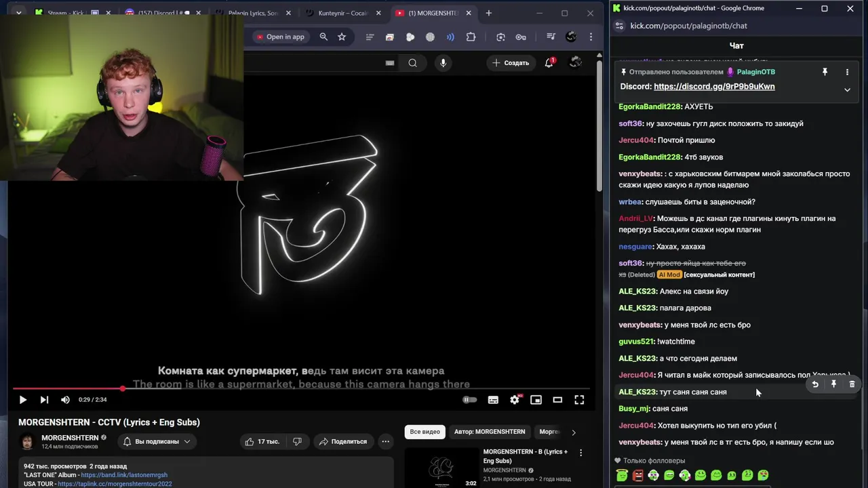
Task: Click the Создать create button
Action: pyautogui.click(x=511, y=63)
